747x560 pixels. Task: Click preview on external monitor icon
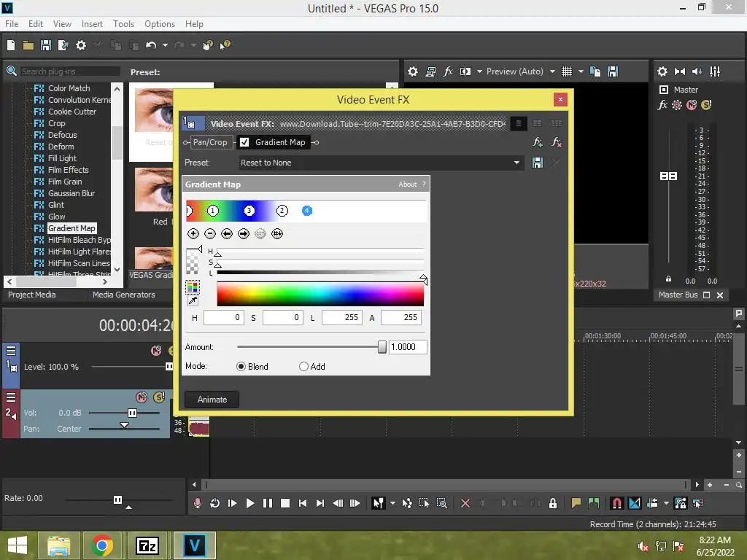(430, 71)
